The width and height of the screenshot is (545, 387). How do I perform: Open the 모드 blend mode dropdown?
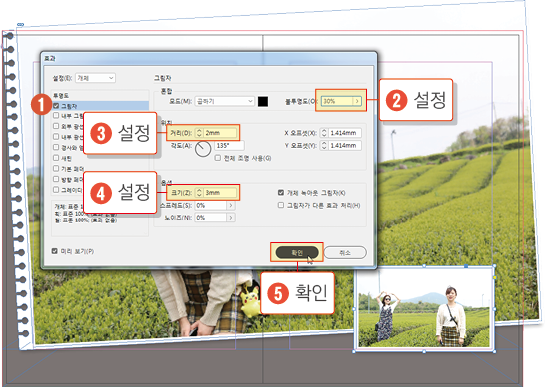[225, 101]
